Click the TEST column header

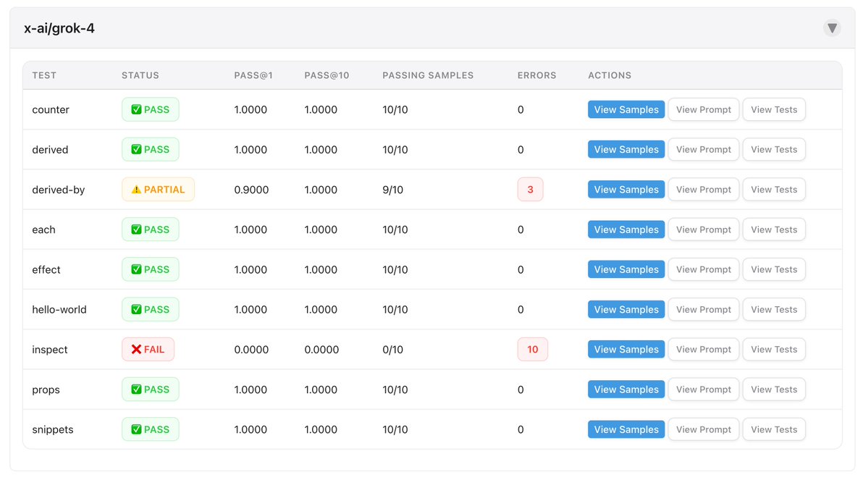click(44, 75)
